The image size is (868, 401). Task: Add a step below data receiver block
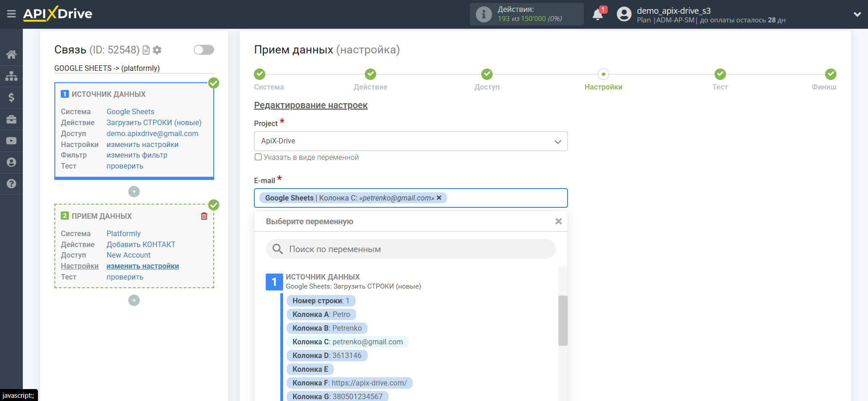[x=134, y=300]
